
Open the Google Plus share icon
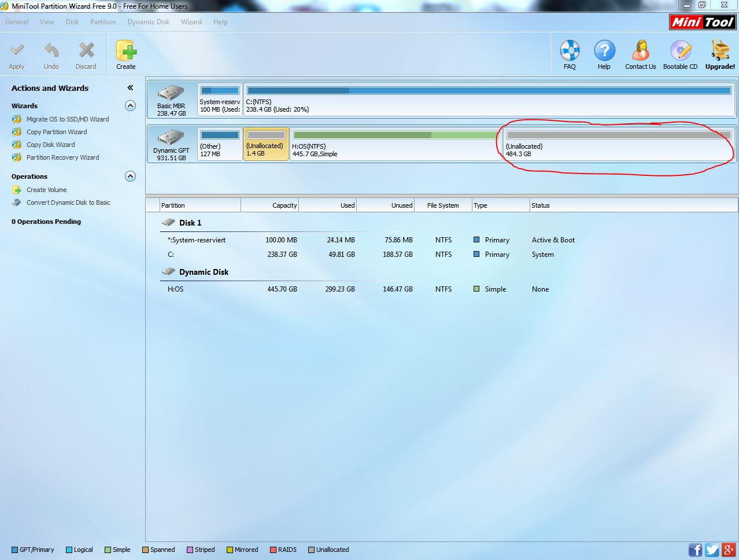click(x=729, y=550)
